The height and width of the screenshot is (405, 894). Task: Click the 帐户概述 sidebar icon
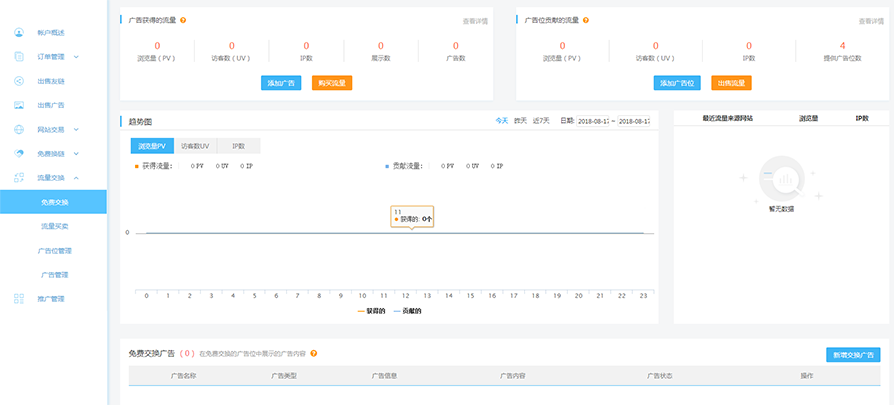click(x=18, y=32)
